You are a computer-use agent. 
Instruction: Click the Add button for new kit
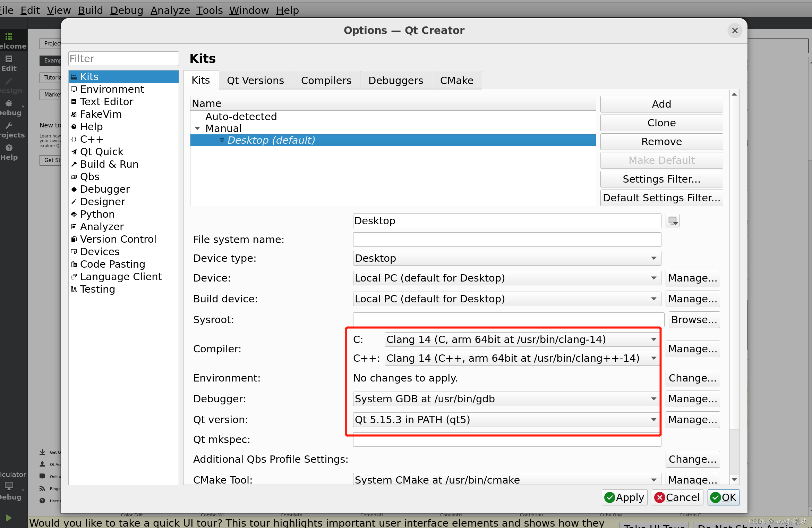660,103
